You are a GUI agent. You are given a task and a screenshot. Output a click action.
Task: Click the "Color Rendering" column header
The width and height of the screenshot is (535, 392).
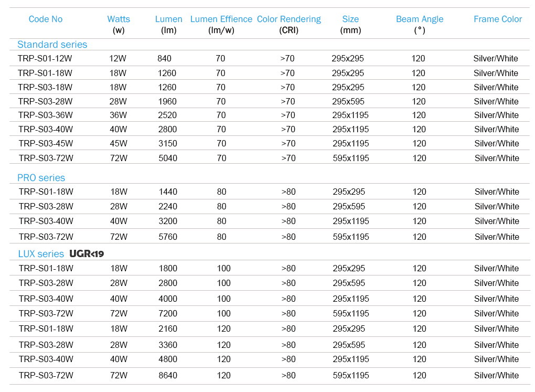288,19
